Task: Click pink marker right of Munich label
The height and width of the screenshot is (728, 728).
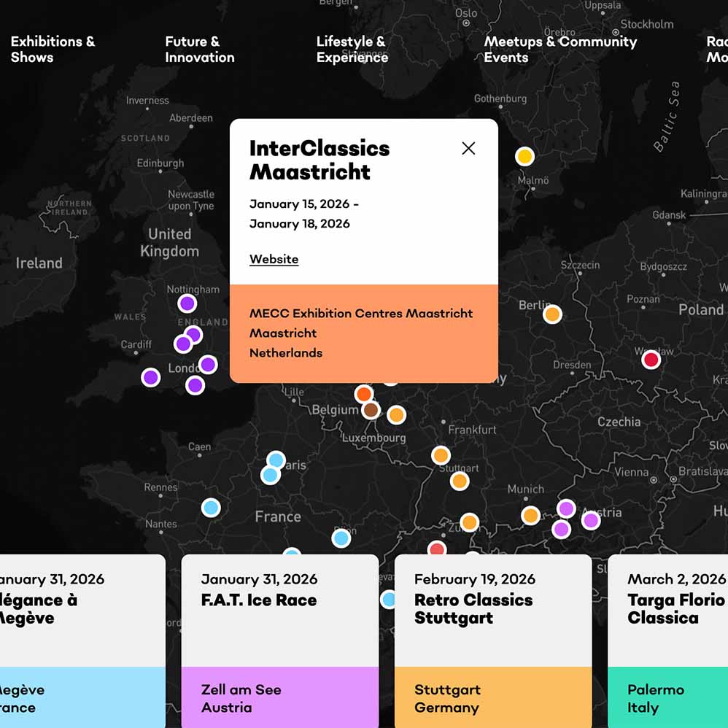Action: [567, 509]
